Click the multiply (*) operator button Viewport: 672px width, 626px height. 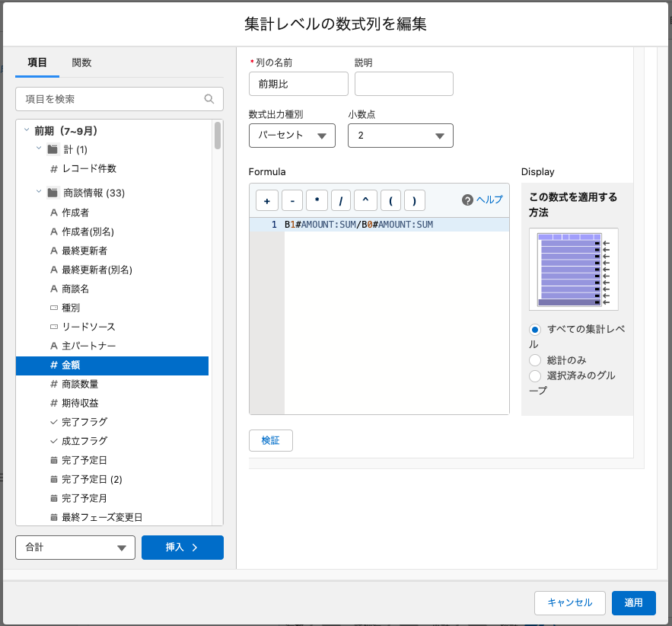317,200
